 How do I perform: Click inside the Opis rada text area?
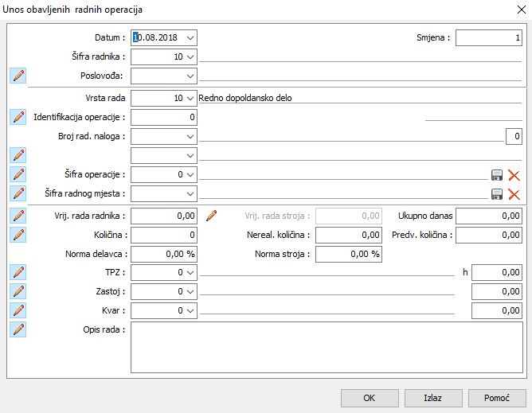(x=325, y=347)
